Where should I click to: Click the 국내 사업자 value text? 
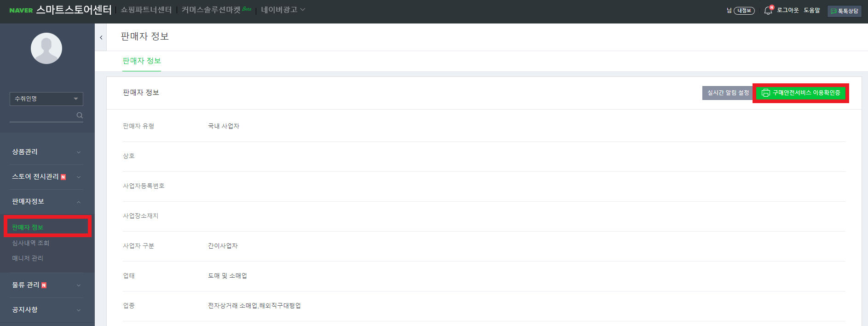click(224, 126)
